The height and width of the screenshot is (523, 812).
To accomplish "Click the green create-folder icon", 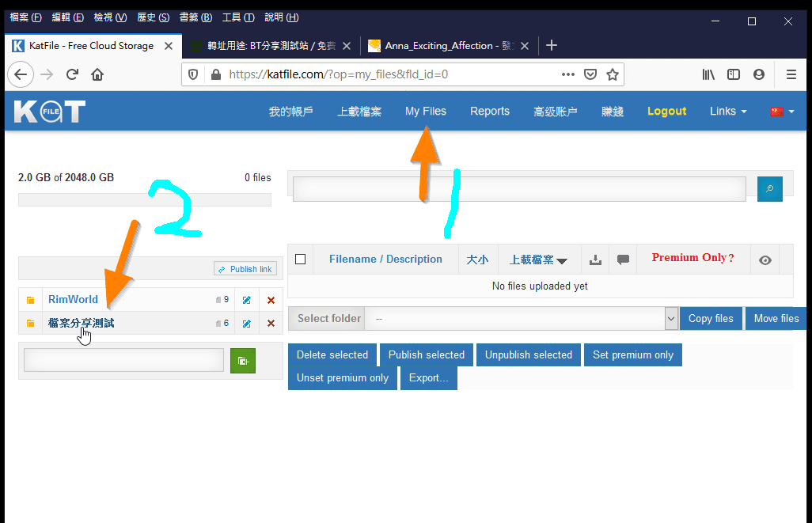I will [243, 360].
